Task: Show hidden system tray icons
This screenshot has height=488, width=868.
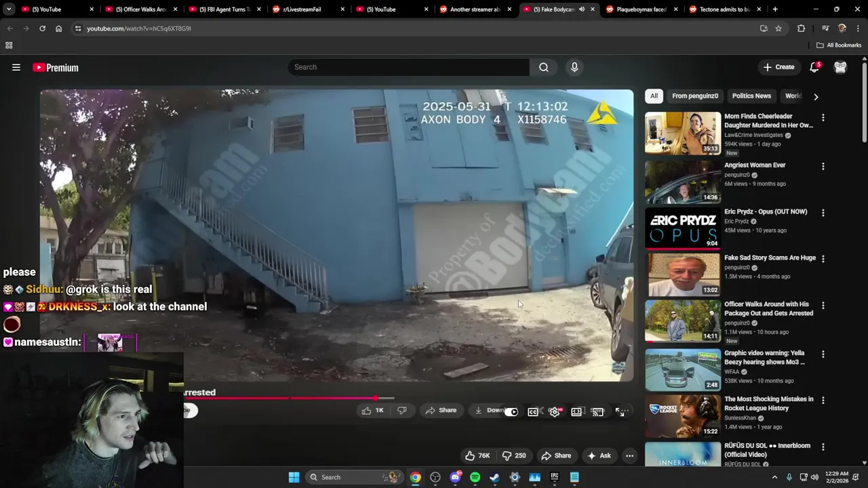Action: pyautogui.click(x=774, y=477)
